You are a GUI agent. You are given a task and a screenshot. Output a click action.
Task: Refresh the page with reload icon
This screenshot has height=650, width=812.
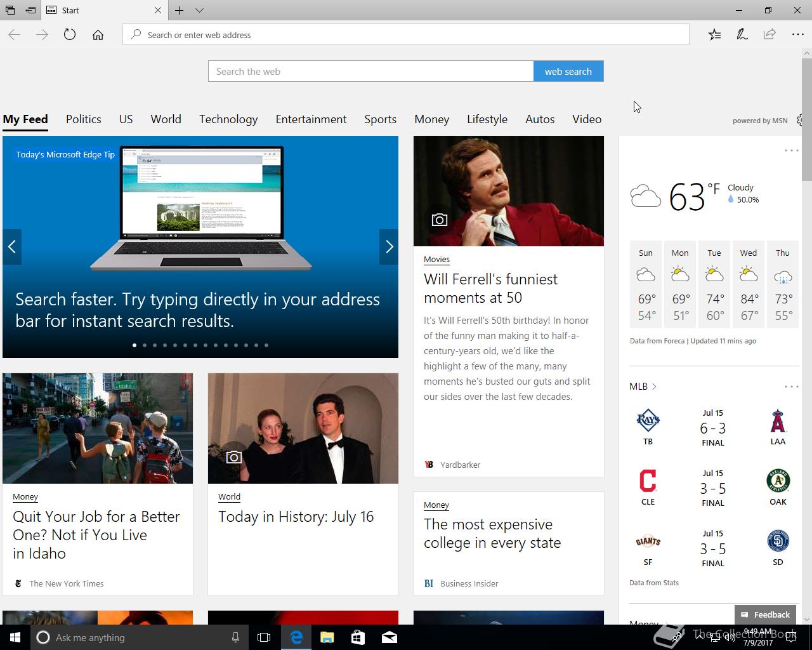pos(70,35)
